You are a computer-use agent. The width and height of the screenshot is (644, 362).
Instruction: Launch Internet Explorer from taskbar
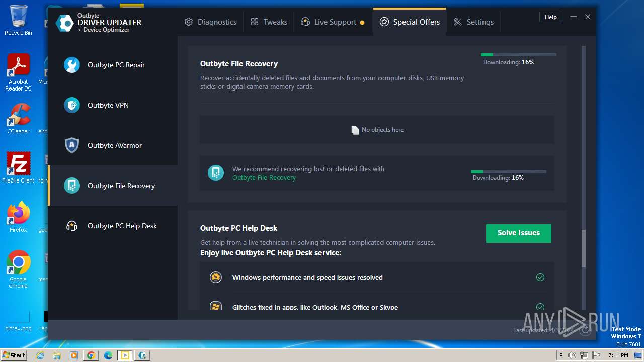(x=40, y=355)
